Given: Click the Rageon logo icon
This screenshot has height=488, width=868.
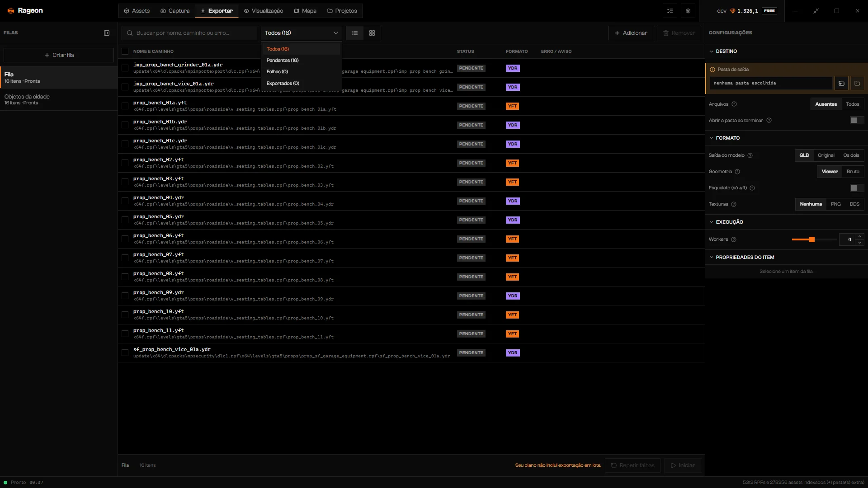Looking at the screenshot, I should pyautogui.click(x=11, y=11).
